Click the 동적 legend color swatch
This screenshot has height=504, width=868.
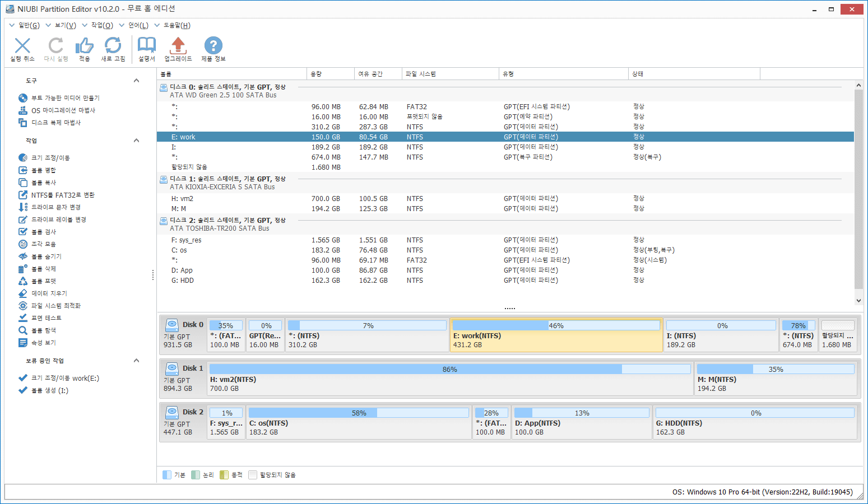tap(224, 475)
